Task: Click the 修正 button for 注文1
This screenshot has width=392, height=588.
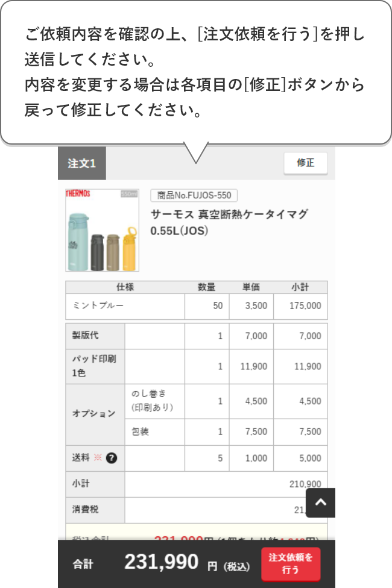Action: point(306,163)
